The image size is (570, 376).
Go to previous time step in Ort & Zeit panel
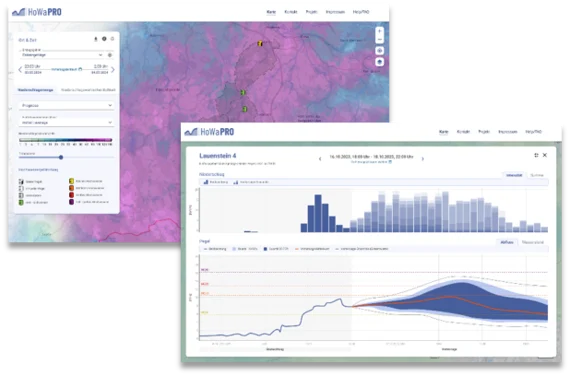click(x=20, y=69)
